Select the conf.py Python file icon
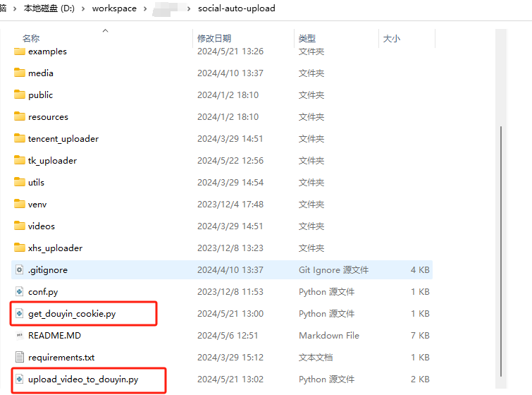 coord(19,292)
